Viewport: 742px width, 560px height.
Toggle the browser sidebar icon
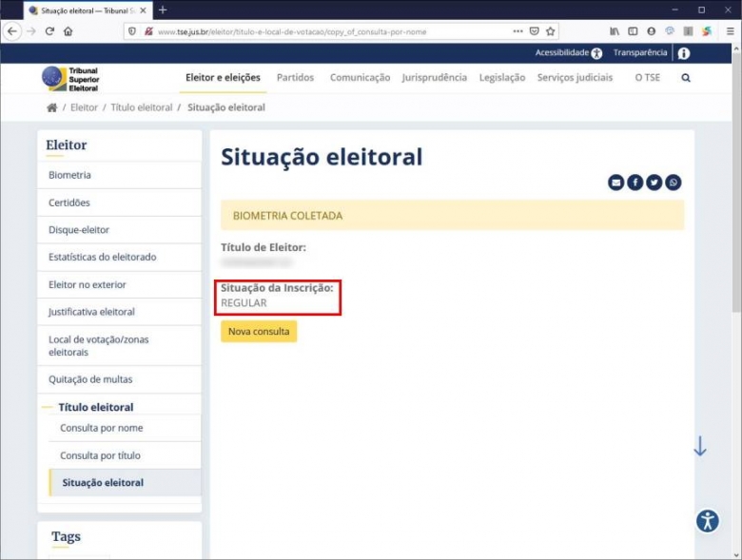pos(633,31)
